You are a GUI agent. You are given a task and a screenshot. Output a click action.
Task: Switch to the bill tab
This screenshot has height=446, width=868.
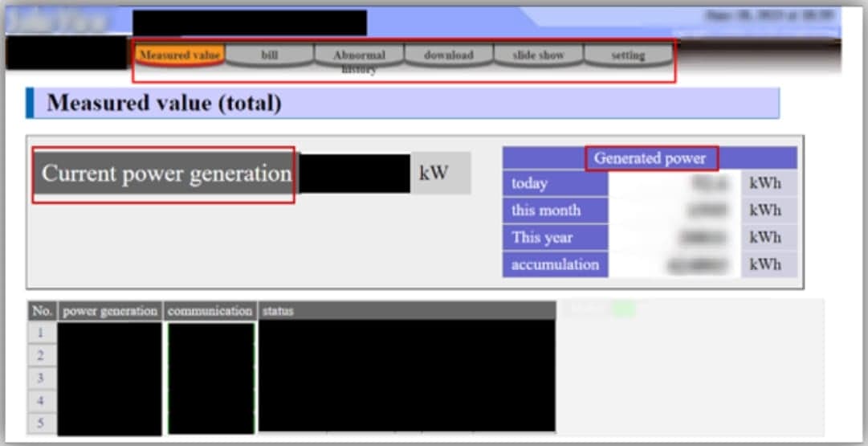[269, 55]
